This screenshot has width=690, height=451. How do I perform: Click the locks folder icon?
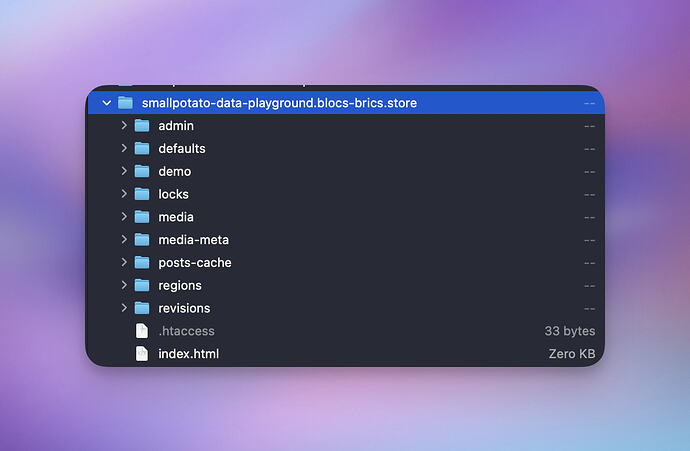click(142, 194)
